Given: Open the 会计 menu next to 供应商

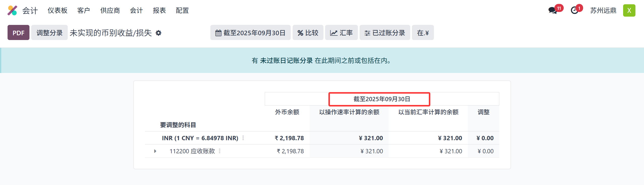Looking at the screenshot, I should (136, 10).
